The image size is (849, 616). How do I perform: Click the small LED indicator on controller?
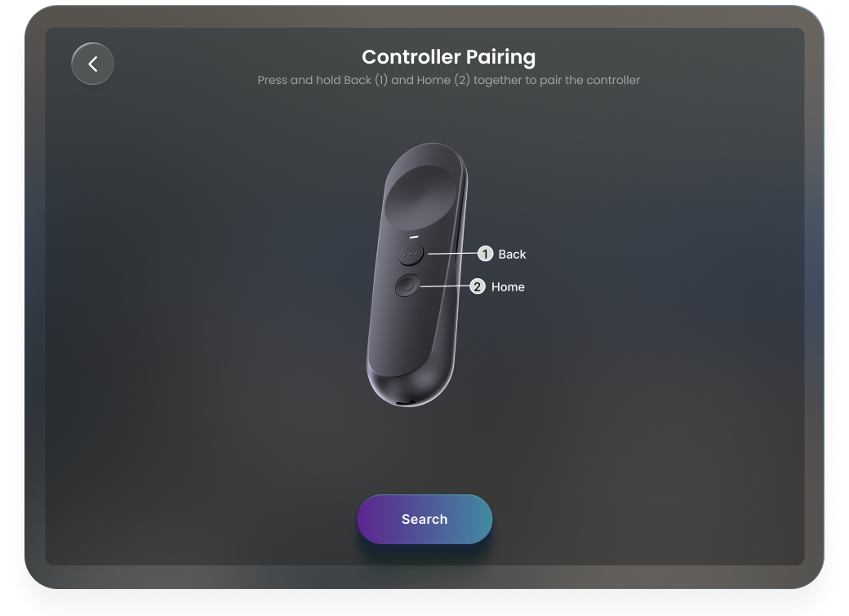tap(414, 237)
